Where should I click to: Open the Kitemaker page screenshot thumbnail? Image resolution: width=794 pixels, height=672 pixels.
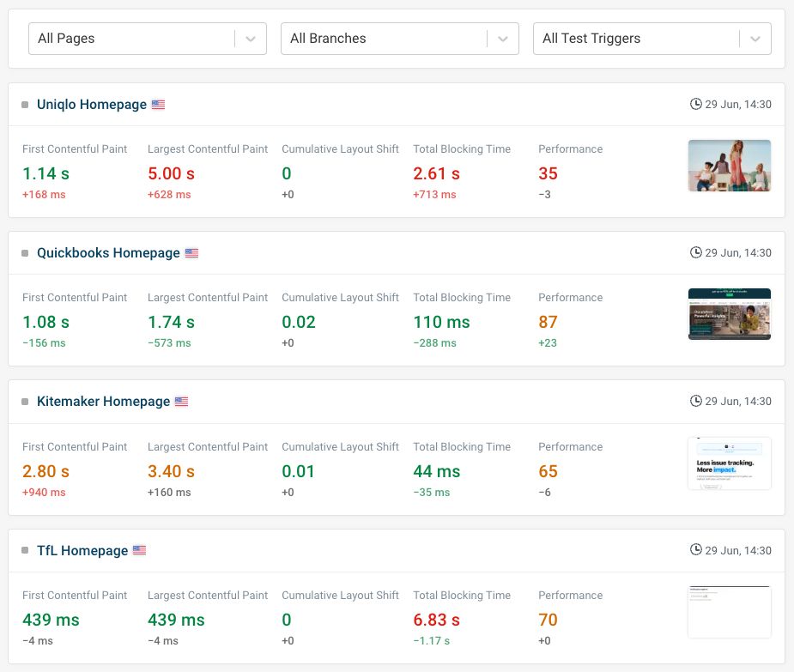click(x=730, y=463)
